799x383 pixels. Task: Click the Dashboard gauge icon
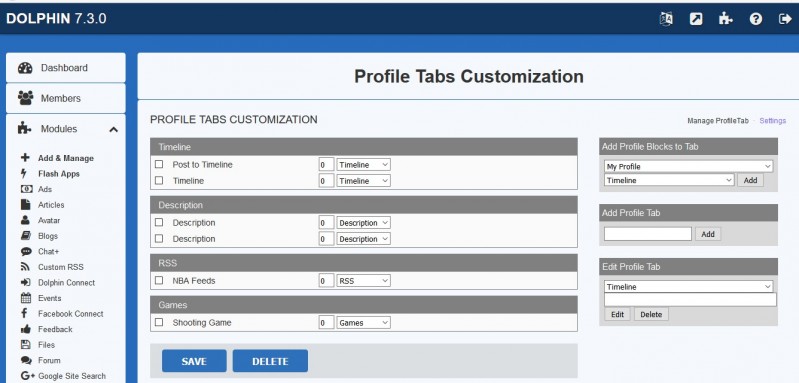[25, 68]
